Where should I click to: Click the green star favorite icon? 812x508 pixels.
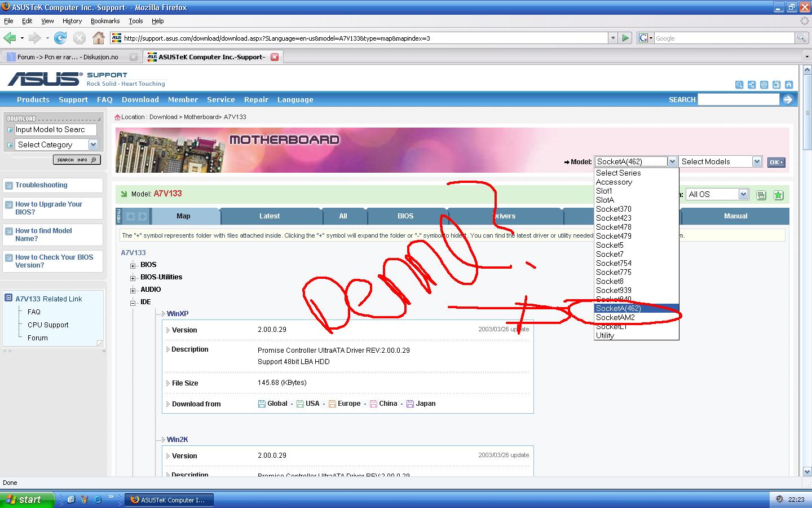(779, 195)
